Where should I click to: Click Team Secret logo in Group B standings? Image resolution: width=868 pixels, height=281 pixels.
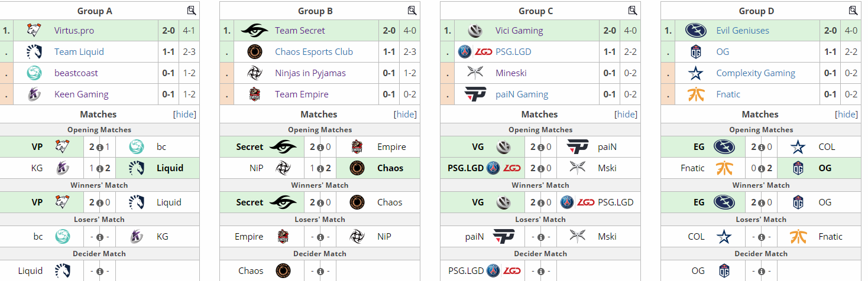[x=254, y=31]
